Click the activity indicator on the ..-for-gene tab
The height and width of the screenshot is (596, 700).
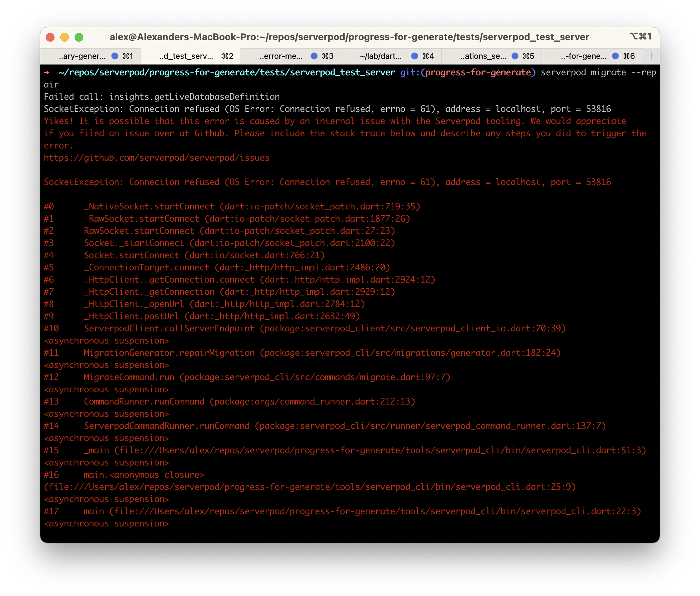point(615,56)
